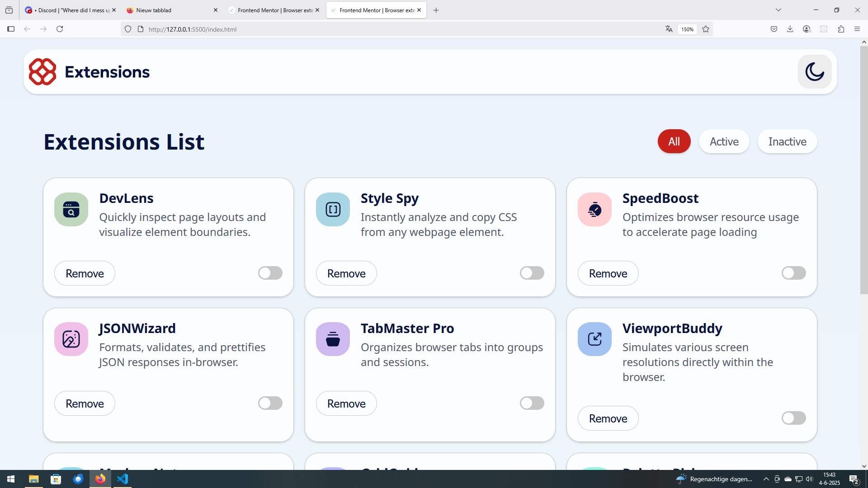Click the SpeedBoost rocket icon
Screen dimensions: 868x488
594,210
